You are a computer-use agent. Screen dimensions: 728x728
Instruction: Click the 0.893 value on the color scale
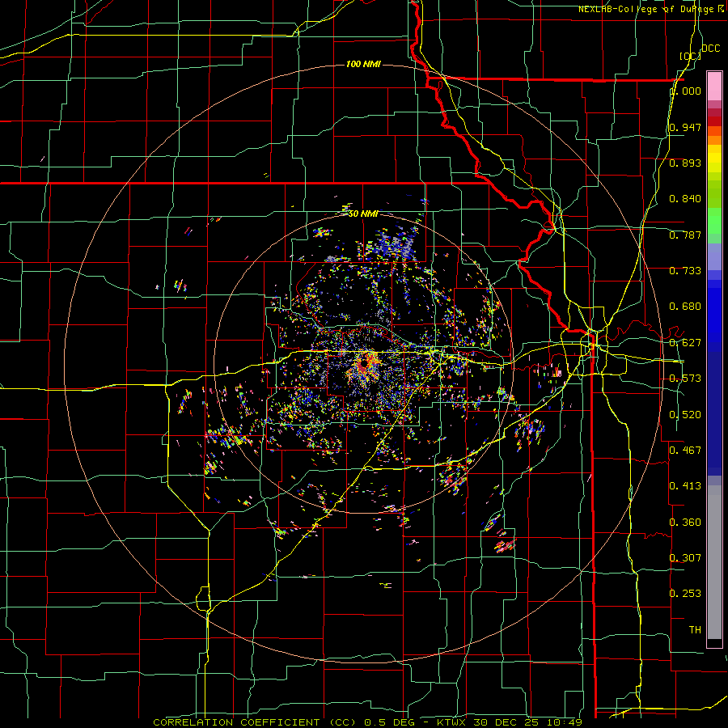[x=685, y=163]
